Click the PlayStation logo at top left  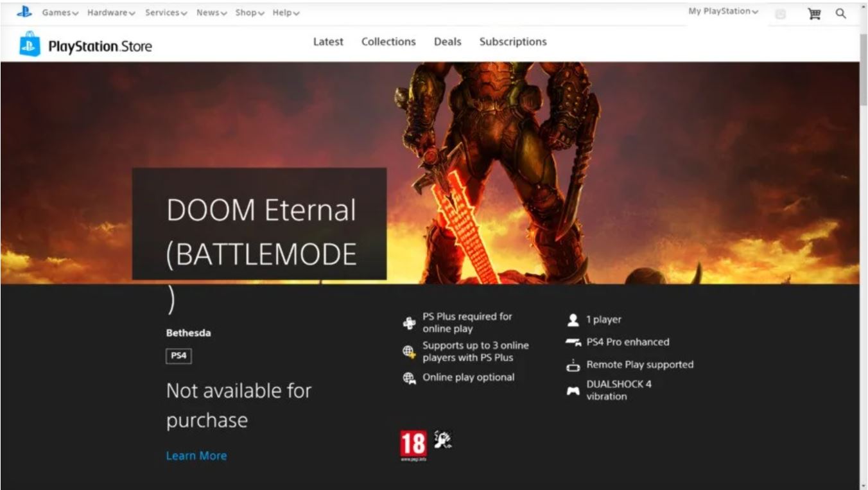(x=24, y=11)
